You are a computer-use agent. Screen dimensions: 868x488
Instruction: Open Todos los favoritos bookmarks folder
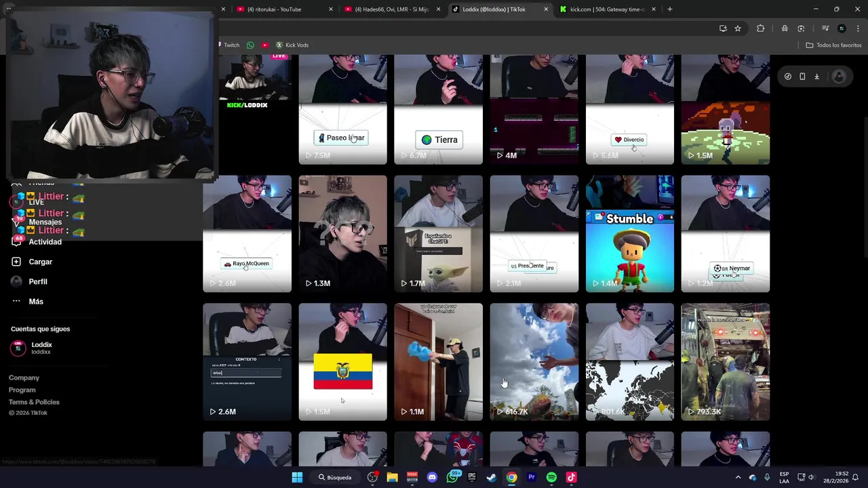(833, 45)
